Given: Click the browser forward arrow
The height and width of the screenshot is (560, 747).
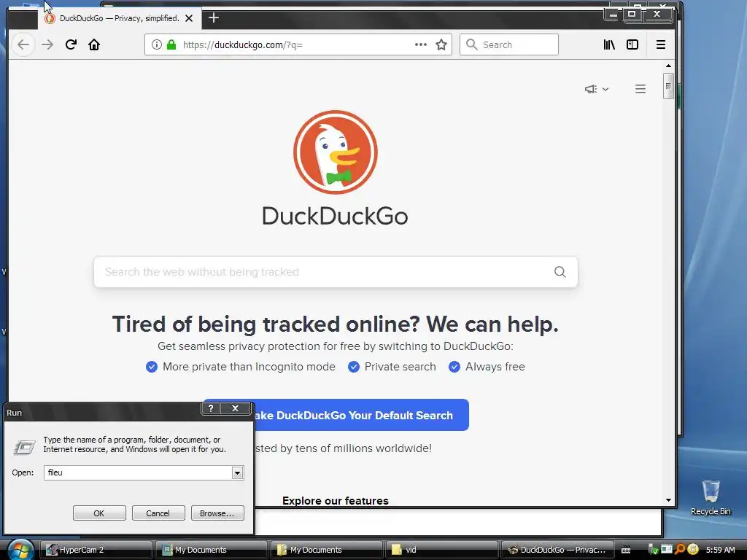Looking at the screenshot, I should (47, 44).
